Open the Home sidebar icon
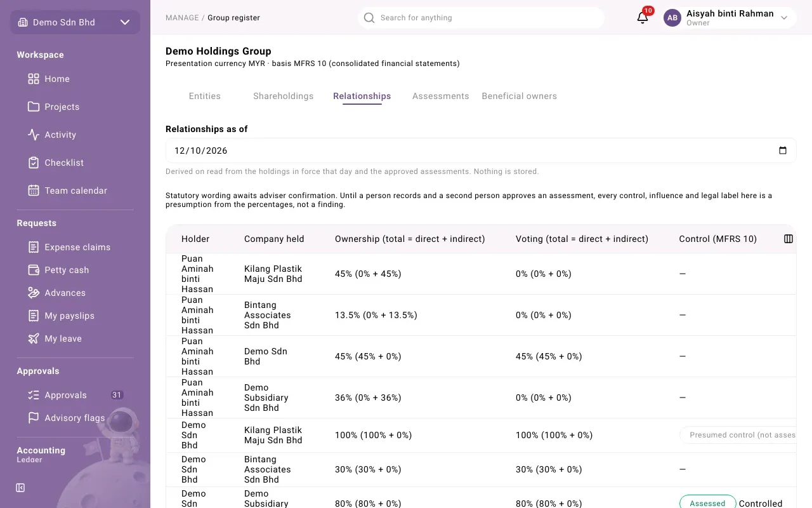Image resolution: width=812 pixels, height=508 pixels. tap(34, 79)
